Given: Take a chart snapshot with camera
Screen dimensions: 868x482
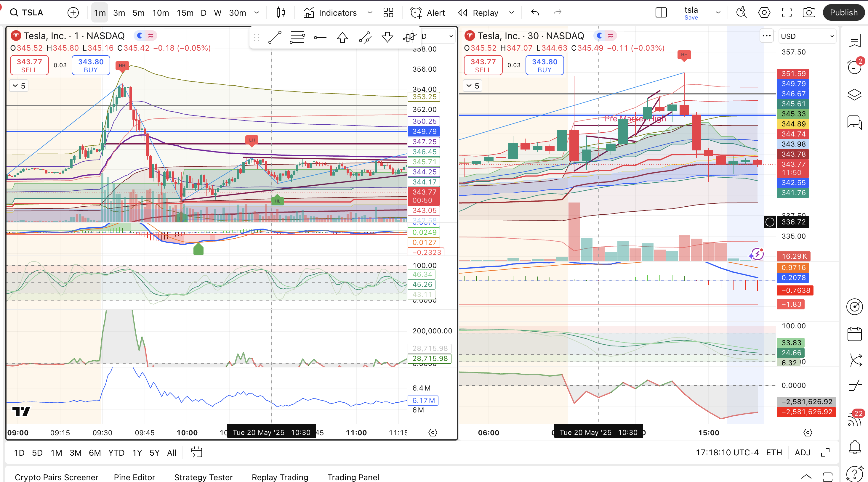Looking at the screenshot, I should 809,13.
